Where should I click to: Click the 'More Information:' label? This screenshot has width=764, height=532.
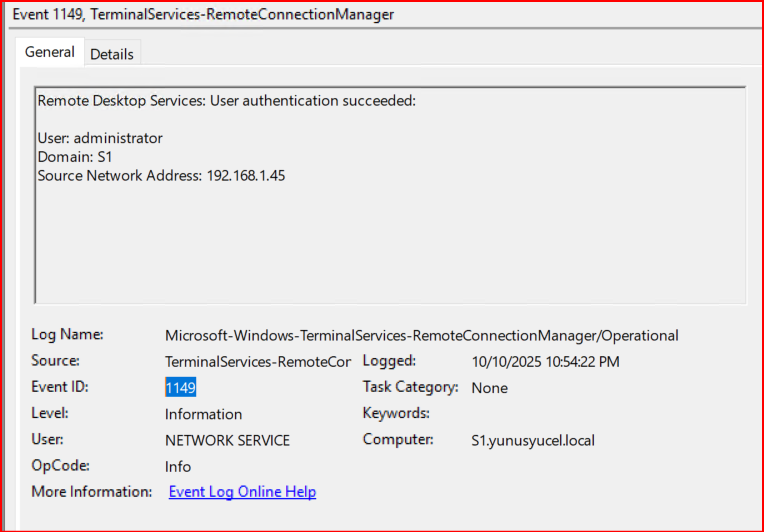(92, 492)
